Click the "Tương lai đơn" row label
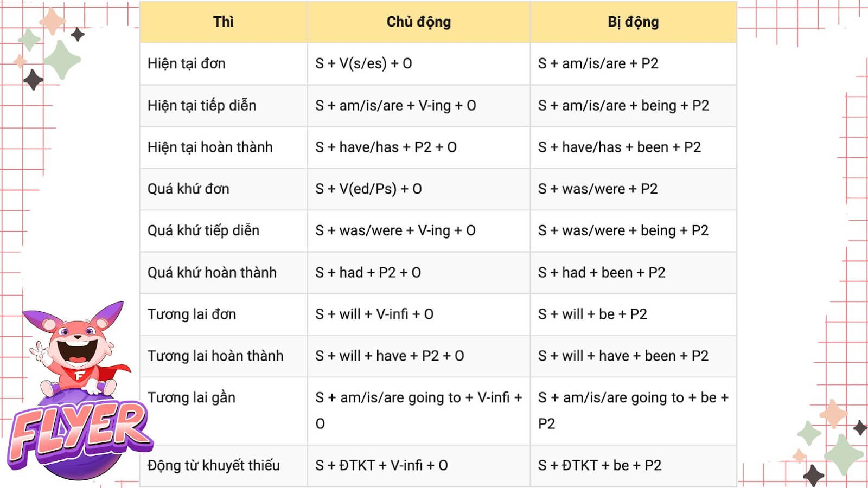This screenshot has width=868, height=488. [192, 314]
